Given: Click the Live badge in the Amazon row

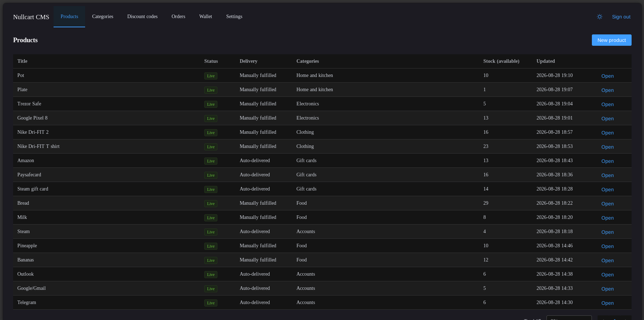Looking at the screenshot, I should [x=211, y=161].
